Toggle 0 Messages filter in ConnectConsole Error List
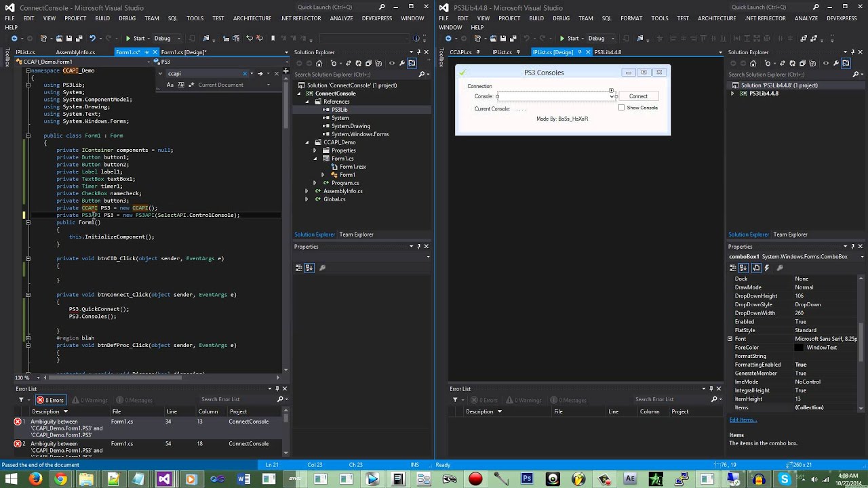Image resolution: width=868 pixels, height=488 pixels. pyautogui.click(x=134, y=400)
